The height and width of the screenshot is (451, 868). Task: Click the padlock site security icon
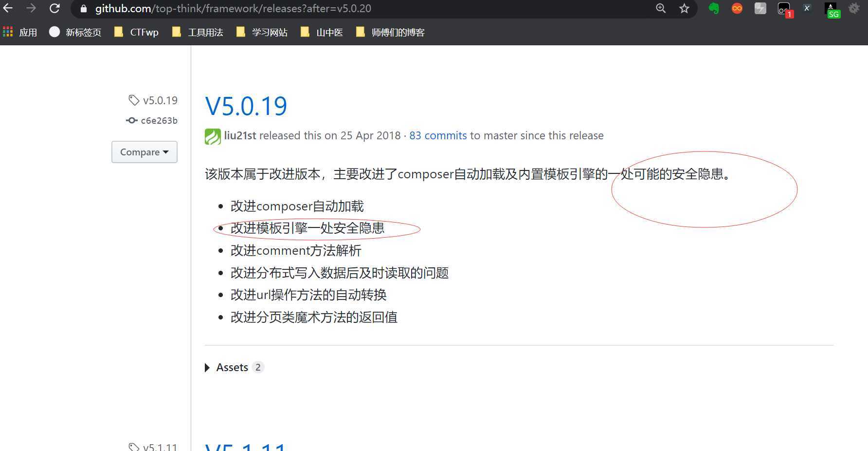tap(83, 9)
